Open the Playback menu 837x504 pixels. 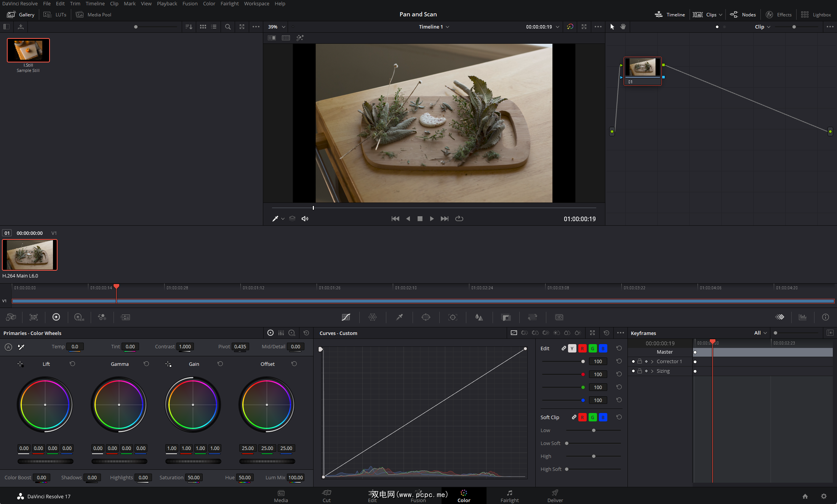tap(167, 3)
